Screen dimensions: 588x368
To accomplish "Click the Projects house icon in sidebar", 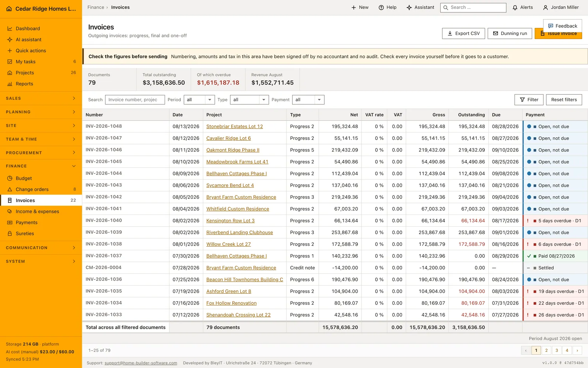I will tap(10, 72).
